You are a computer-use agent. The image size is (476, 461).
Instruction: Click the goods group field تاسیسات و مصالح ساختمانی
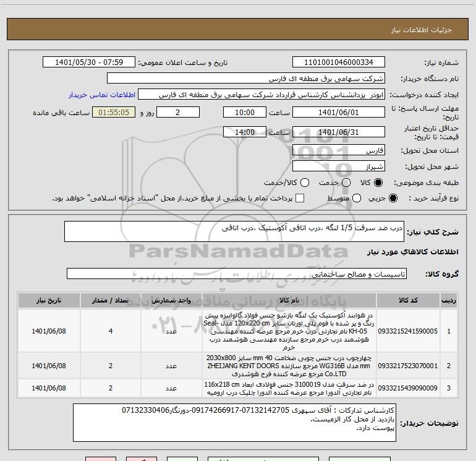(237, 274)
